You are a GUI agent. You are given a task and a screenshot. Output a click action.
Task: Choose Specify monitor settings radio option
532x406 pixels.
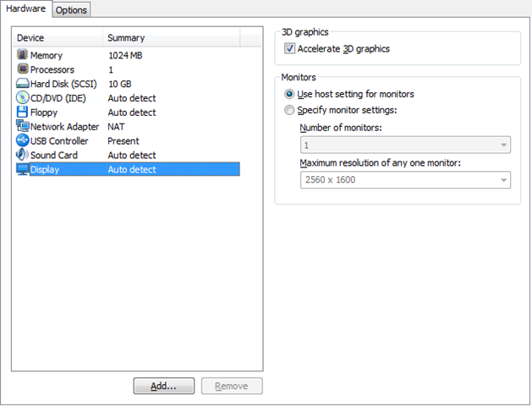tap(289, 110)
